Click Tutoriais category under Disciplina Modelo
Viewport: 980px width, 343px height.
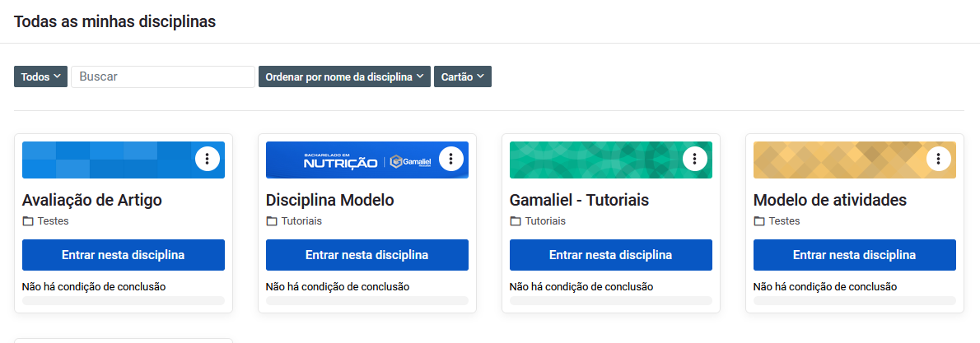[301, 221]
